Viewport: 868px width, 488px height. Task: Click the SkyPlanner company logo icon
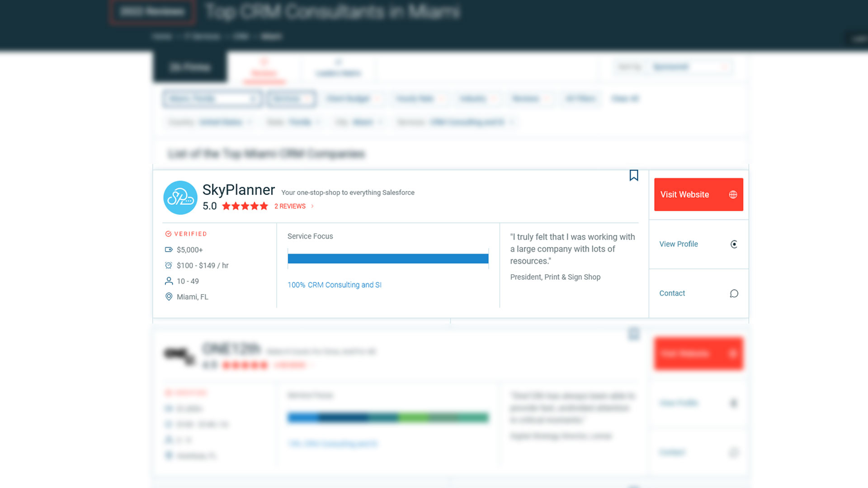click(x=179, y=197)
